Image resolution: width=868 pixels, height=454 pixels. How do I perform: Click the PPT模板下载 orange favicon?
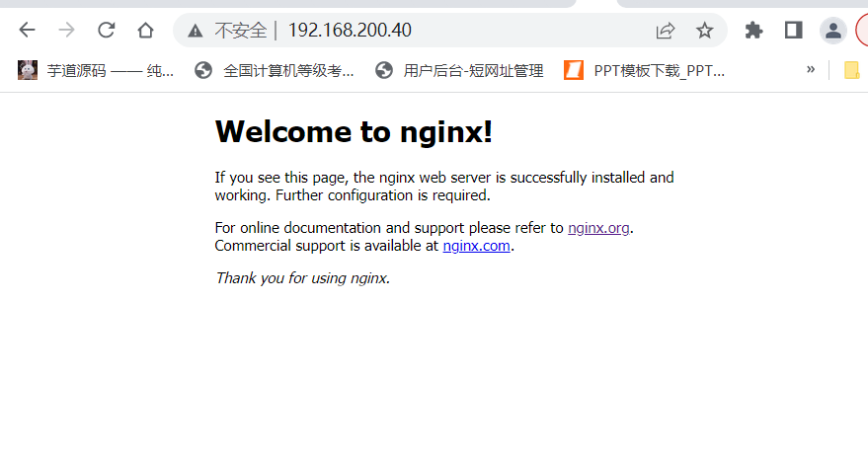(574, 70)
